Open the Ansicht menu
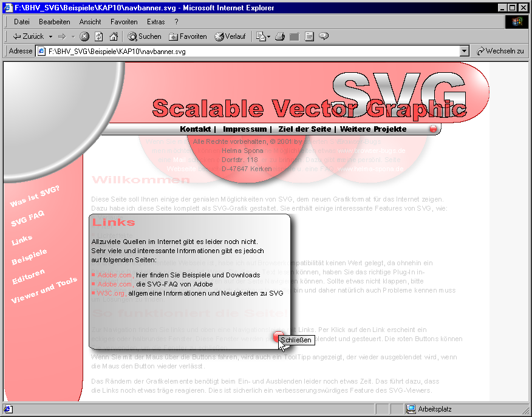Viewport: 532px width, 417px height. (90, 22)
